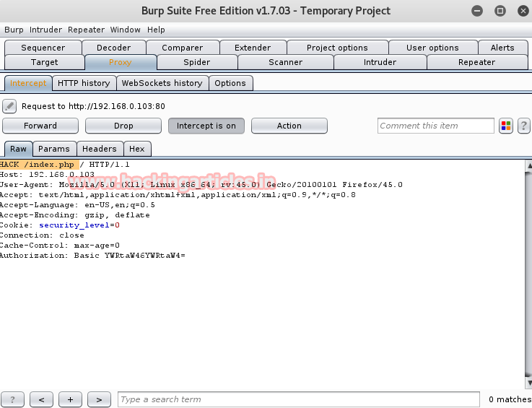The width and height of the screenshot is (532, 408).
Task: Click the Cache-Control: max-age=0 line
Action: 60,246
